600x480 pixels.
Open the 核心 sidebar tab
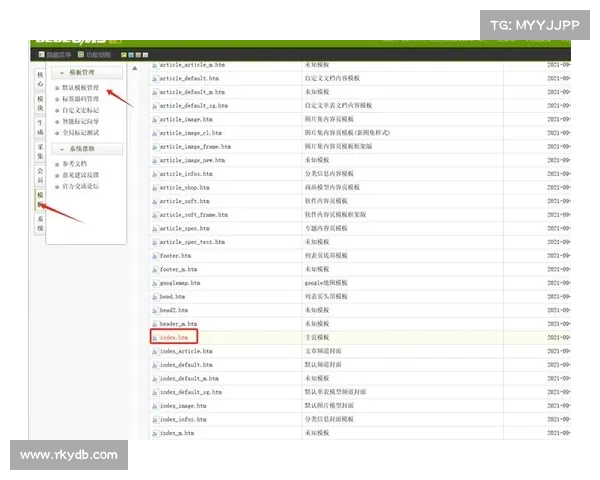click(x=40, y=79)
